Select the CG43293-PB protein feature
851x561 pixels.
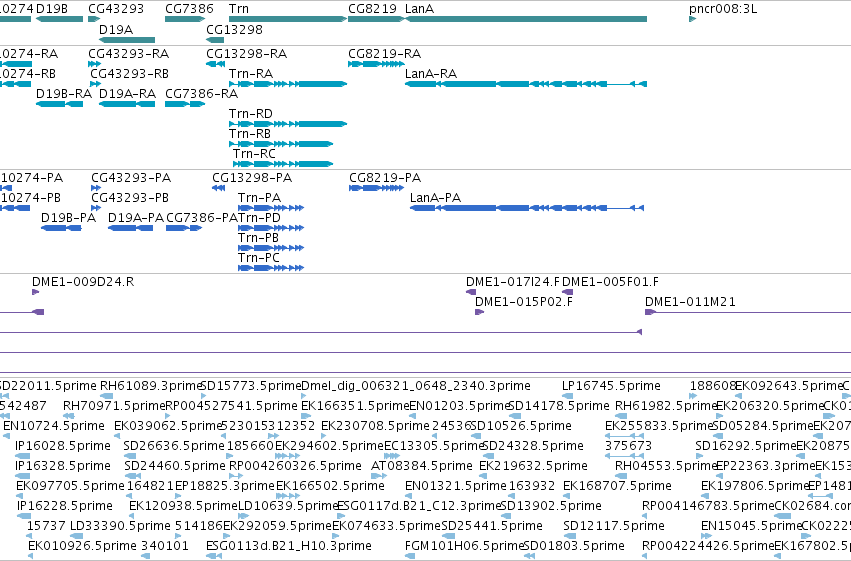(x=96, y=208)
